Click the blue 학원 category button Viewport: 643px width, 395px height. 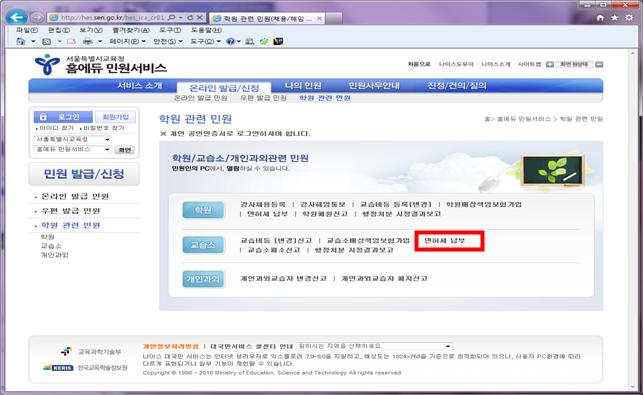203,210
